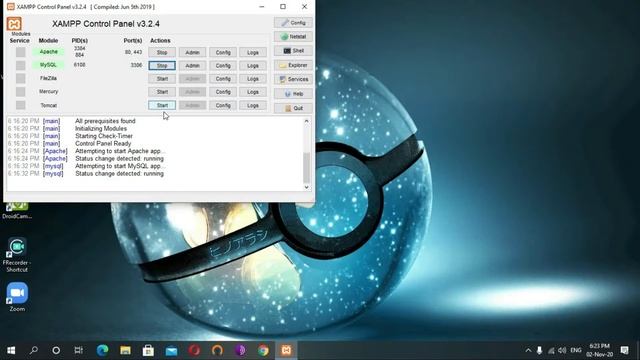Open the notification center icon
Image resolution: width=640 pixels, height=360 pixels.
(624, 350)
